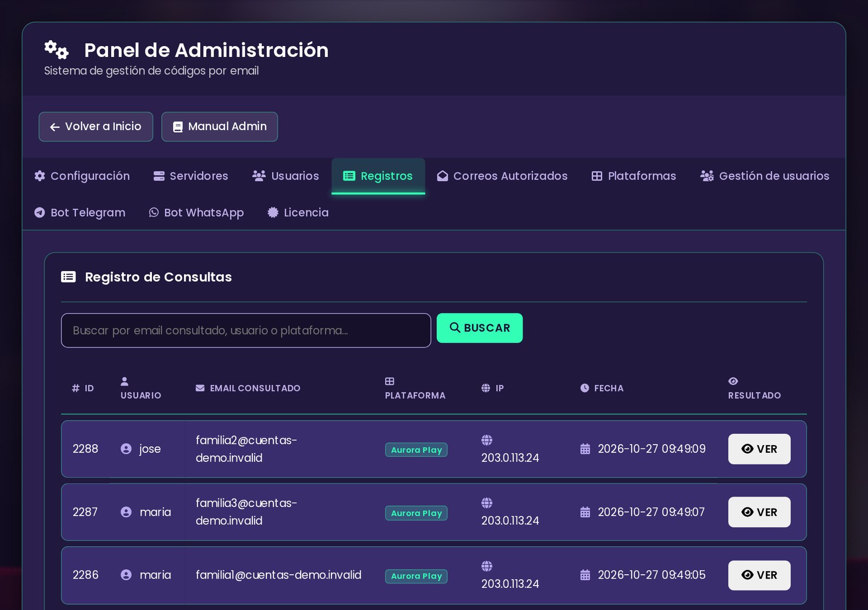Screen dimensions: 868x610
Task: Click the globe icon in row 2287
Action: (487, 503)
